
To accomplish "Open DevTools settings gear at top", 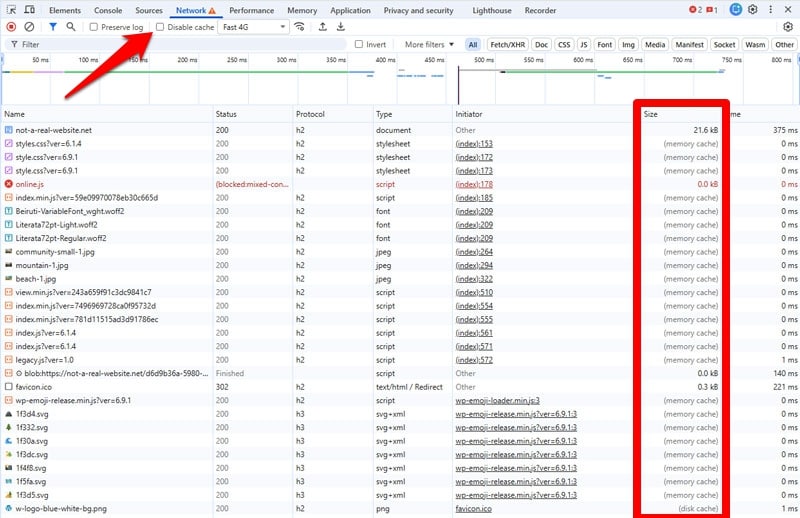I will click(753, 9).
